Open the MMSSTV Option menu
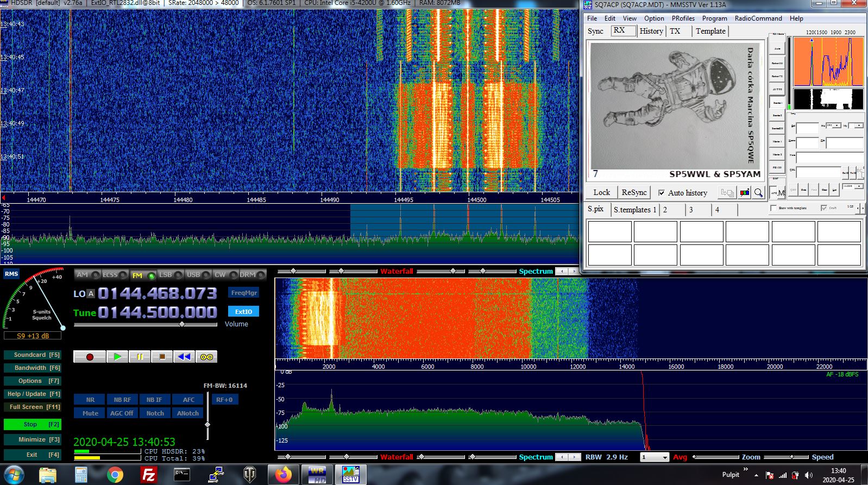 click(x=654, y=18)
